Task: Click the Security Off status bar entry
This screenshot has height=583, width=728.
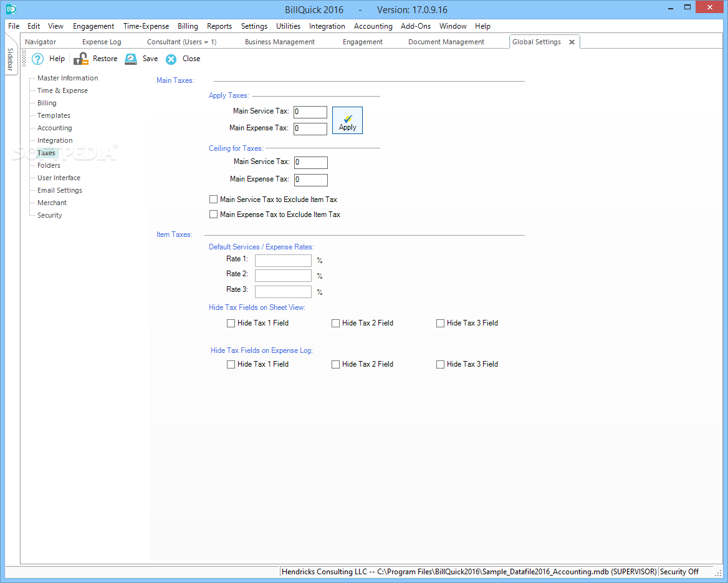Action: pos(679,572)
